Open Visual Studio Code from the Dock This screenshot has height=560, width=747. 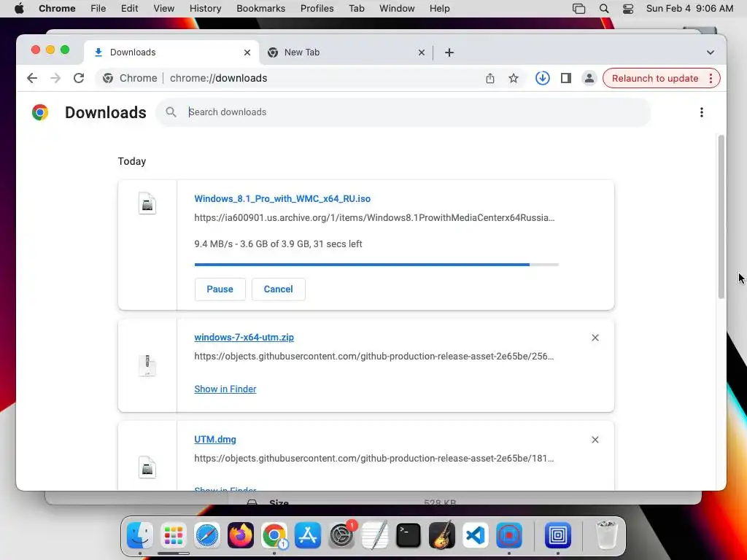click(476, 535)
